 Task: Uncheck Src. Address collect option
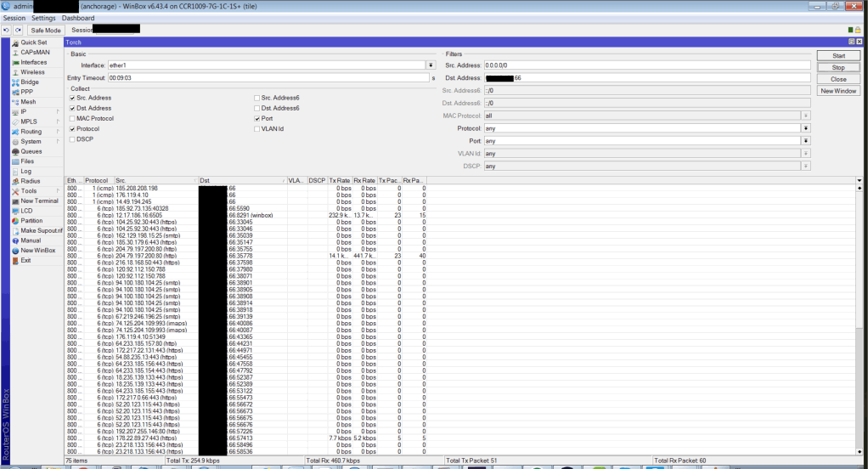point(72,98)
